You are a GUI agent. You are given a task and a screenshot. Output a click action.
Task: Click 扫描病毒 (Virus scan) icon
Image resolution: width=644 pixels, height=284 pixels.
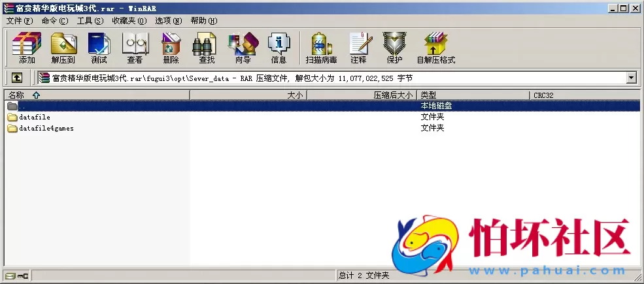321,48
